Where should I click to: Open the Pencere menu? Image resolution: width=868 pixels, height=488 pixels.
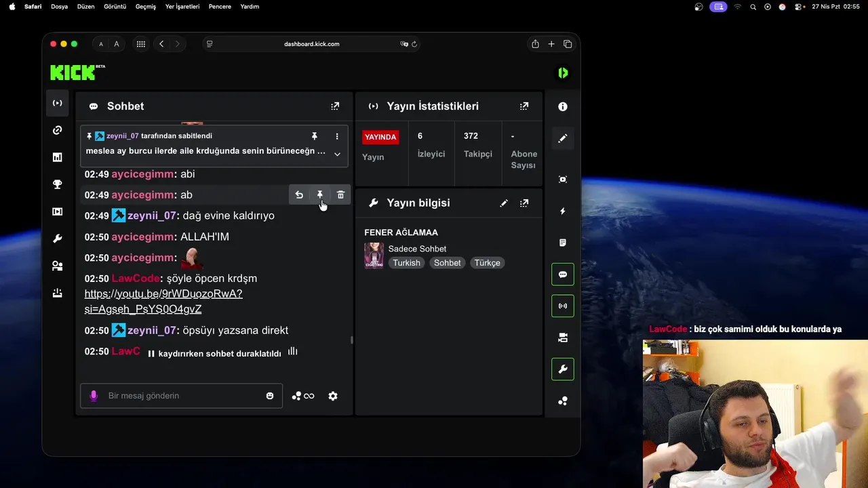click(220, 7)
